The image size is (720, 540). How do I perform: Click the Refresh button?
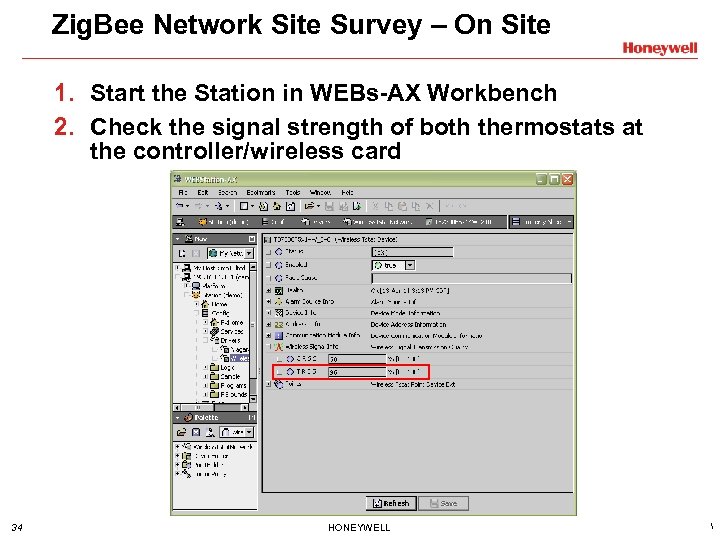tap(391, 503)
